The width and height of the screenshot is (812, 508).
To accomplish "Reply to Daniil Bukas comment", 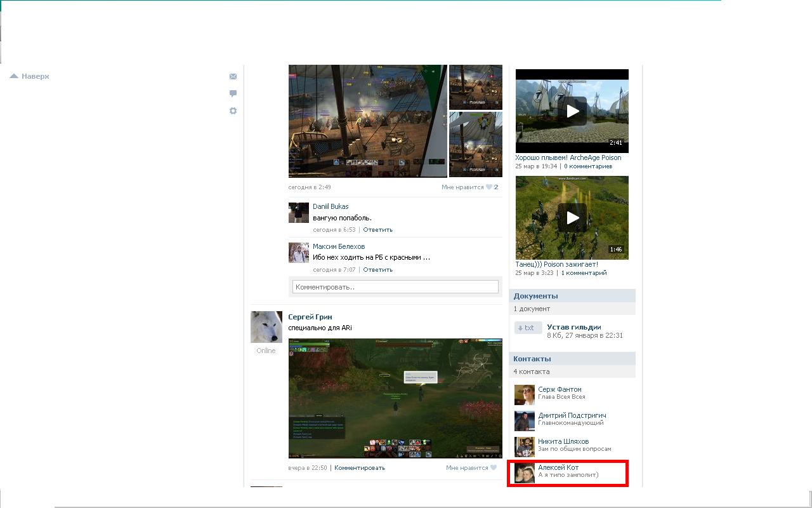I will pyautogui.click(x=378, y=230).
